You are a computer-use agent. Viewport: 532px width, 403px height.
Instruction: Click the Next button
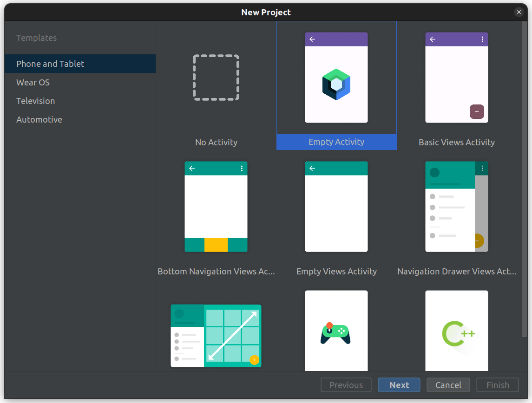tap(399, 385)
